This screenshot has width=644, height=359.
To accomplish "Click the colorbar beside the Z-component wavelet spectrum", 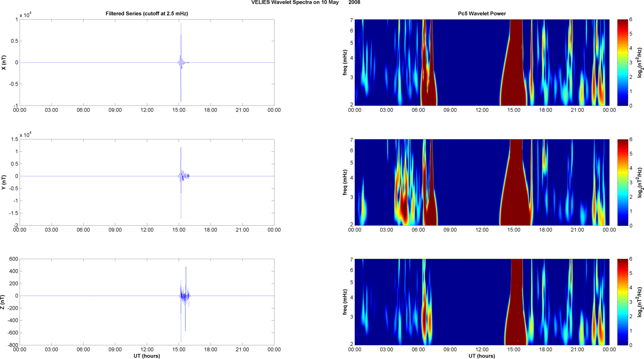I will point(622,302).
